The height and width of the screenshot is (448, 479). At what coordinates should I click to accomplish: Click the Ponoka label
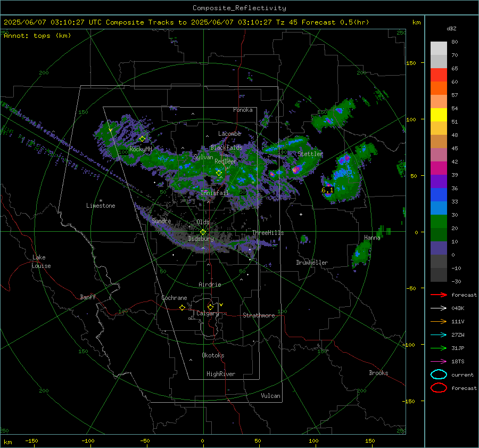tap(243, 110)
